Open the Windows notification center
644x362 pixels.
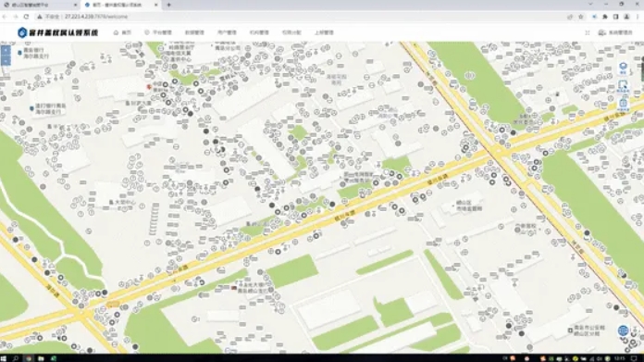(635, 358)
